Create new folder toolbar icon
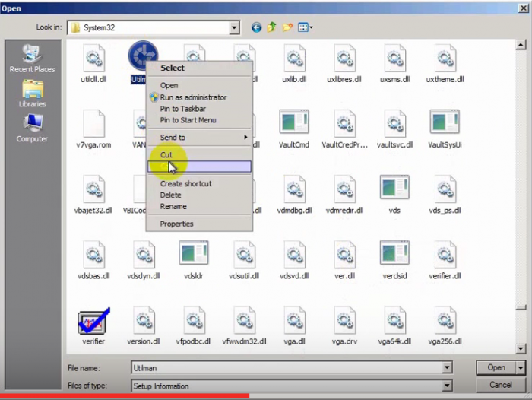Viewport: 532px width, 400px height. coord(287,27)
